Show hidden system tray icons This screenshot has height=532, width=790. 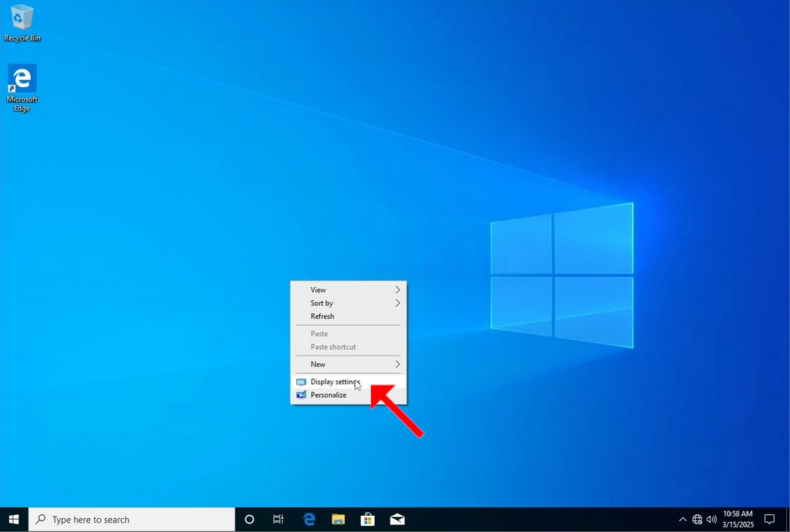(x=683, y=520)
